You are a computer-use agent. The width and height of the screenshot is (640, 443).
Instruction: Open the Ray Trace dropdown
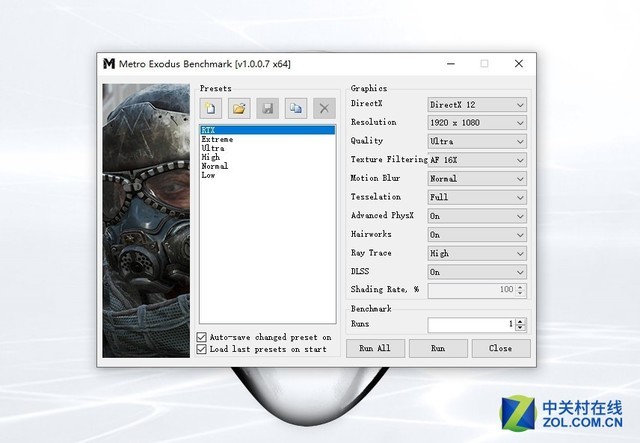(x=477, y=254)
